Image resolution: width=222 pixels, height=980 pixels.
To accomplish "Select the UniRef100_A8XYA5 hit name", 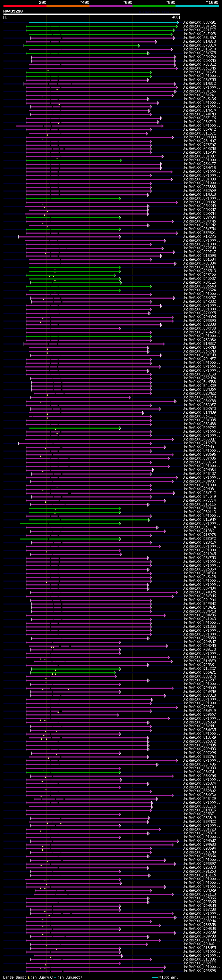I will click(199, 221).
